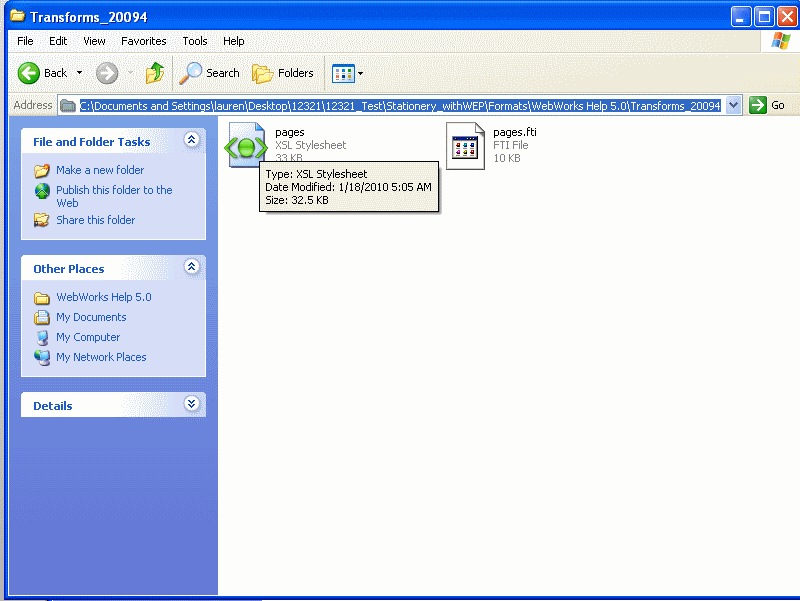The width and height of the screenshot is (800, 601).
Task: Click inside the address path field
Action: 400,105
